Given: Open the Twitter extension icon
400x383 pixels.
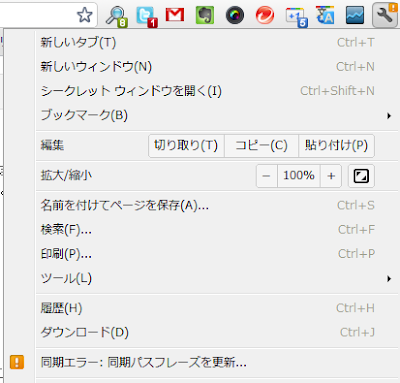Looking at the screenshot, I should (x=146, y=16).
